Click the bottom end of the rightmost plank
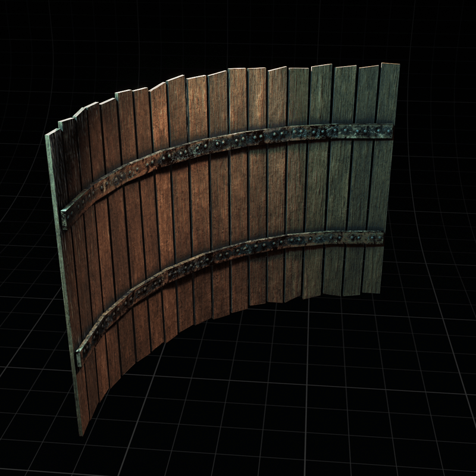Viewport: 476px width, 476px height. [x=372, y=290]
